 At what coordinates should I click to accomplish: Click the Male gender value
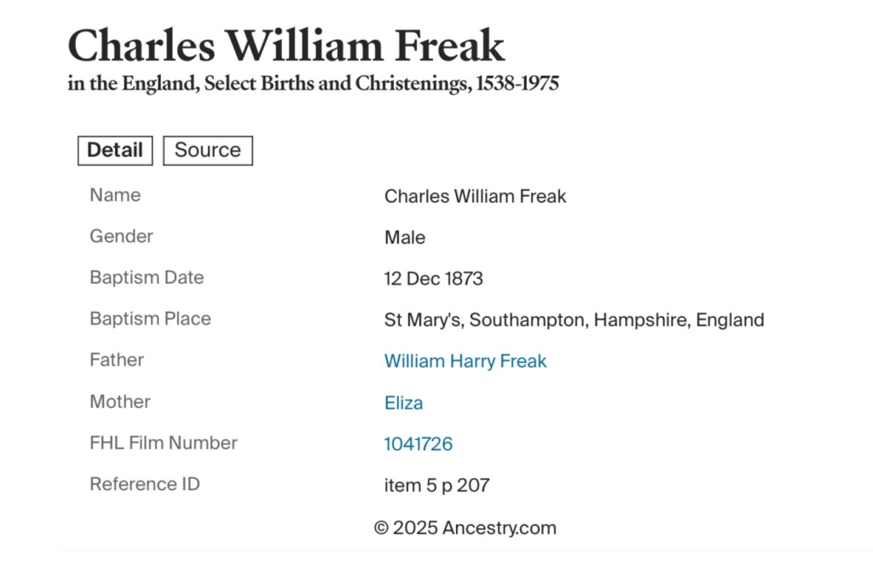(x=404, y=238)
